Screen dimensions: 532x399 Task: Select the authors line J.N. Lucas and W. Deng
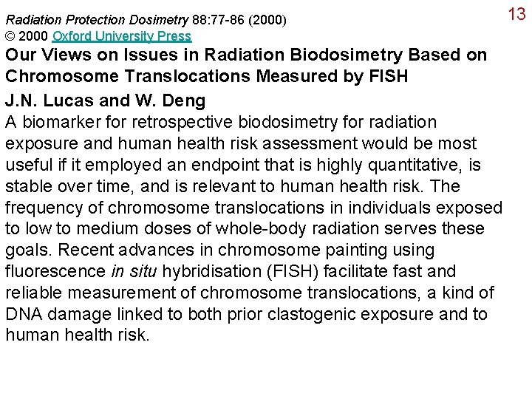pos(106,100)
